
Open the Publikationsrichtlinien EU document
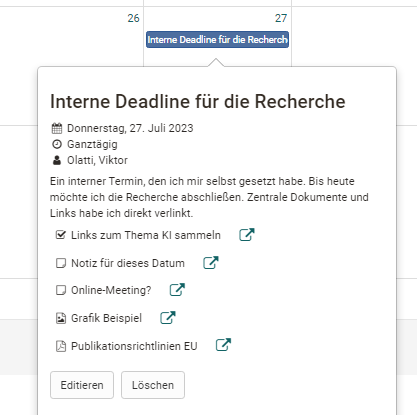pos(134,346)
